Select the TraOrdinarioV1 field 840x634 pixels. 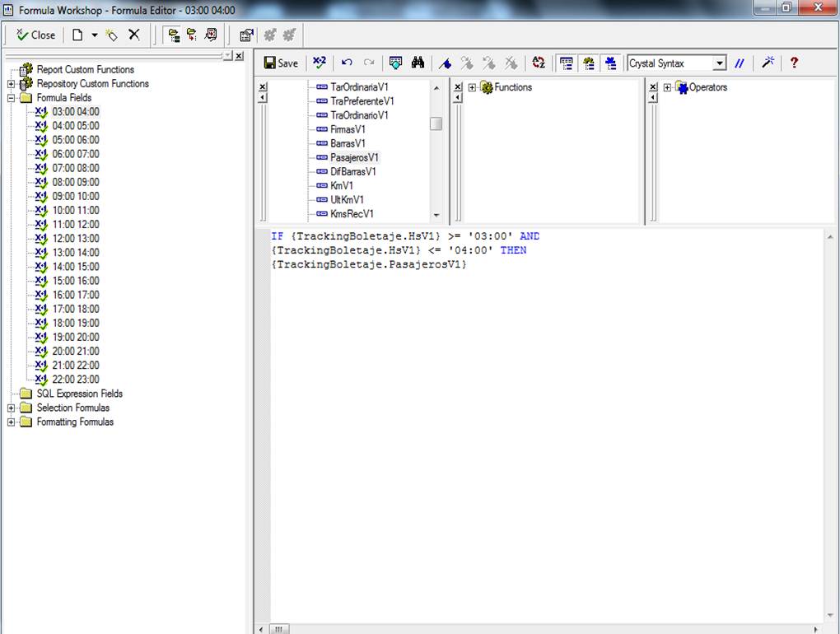click(359, 115)
